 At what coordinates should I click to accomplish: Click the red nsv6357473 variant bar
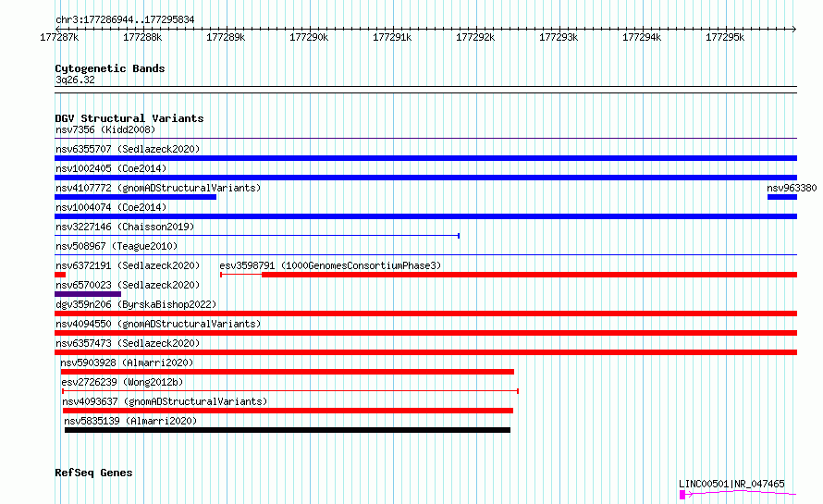pyautogui.click(x=425, y=352)
